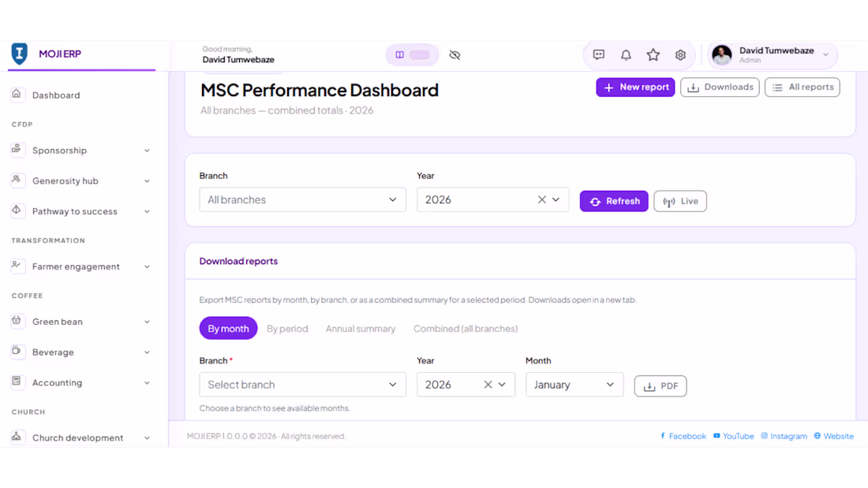
Task: Open the Year filter dropdown arrow
Action: coord(556,199)
